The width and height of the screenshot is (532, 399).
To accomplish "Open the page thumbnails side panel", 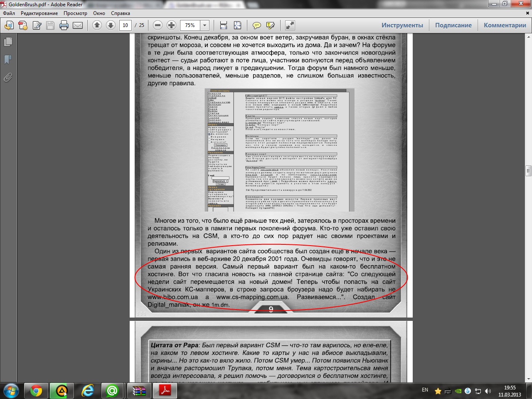I will click(x=8, y=42).
